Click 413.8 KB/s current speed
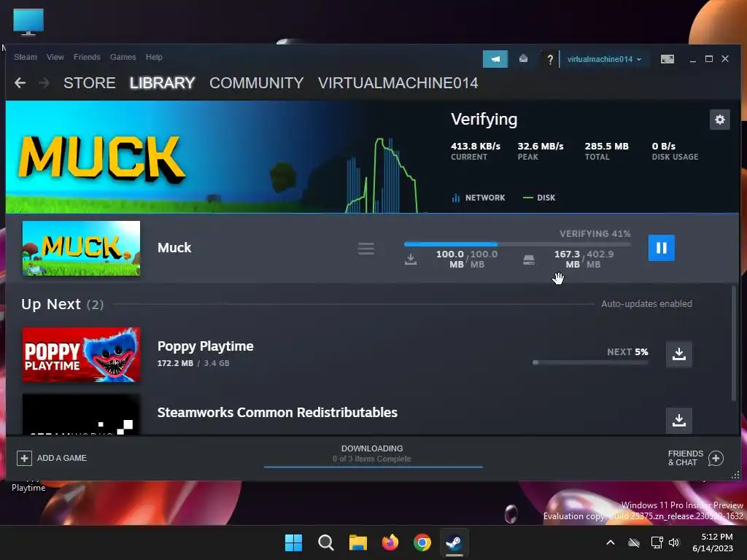This screenshot has width=747, height=560. click(x=476, y=146)
